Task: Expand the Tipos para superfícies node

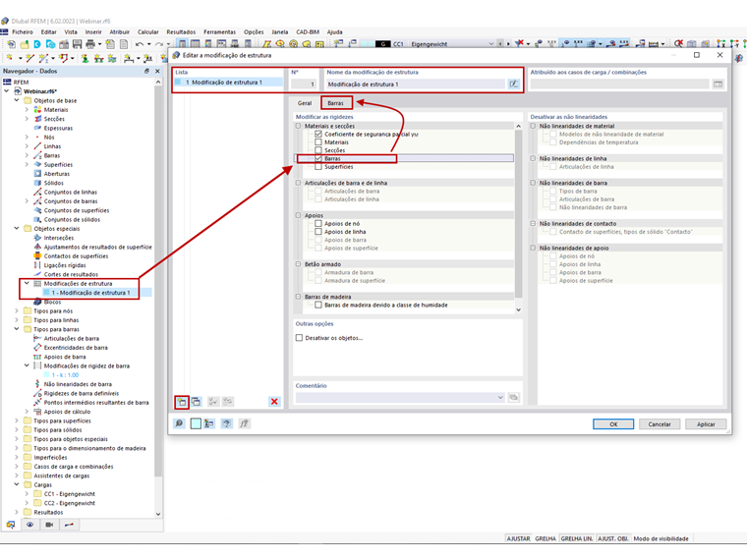Action: (17, 420)
